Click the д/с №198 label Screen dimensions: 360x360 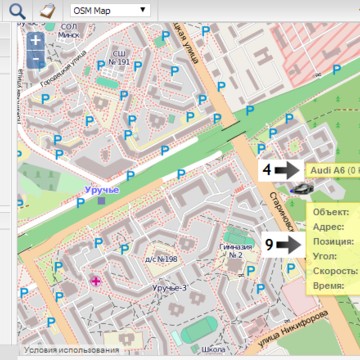click(161, 259)
